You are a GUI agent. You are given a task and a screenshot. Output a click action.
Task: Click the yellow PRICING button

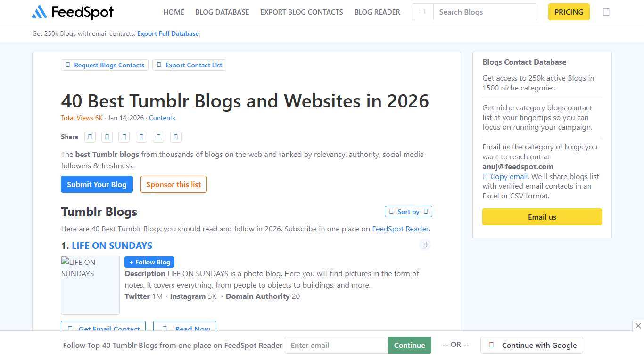click(569, 12)
